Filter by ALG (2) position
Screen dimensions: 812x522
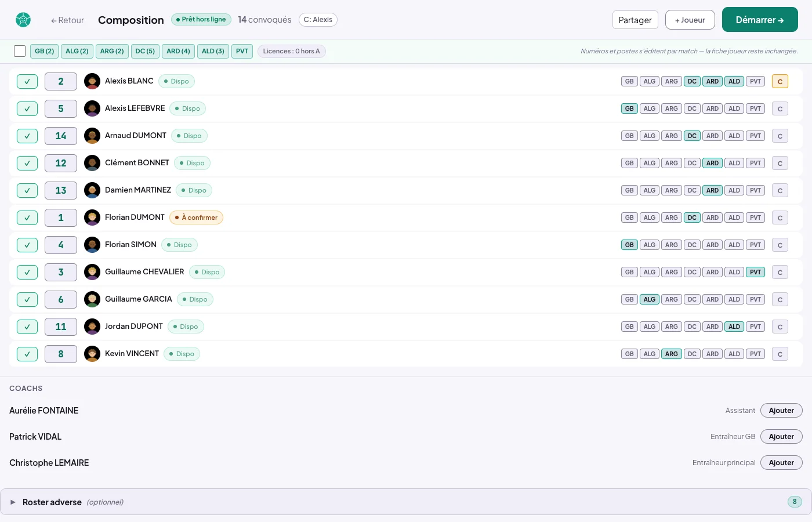click(77, 51)
